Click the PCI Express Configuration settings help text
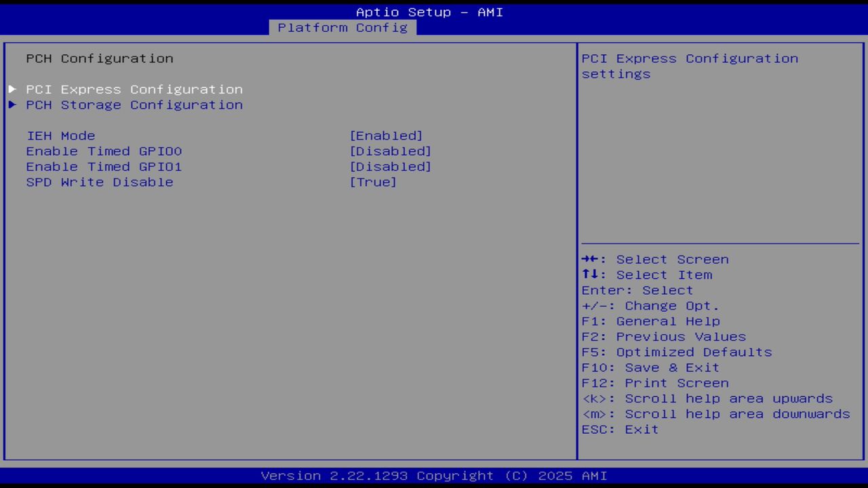 (689, 66)
